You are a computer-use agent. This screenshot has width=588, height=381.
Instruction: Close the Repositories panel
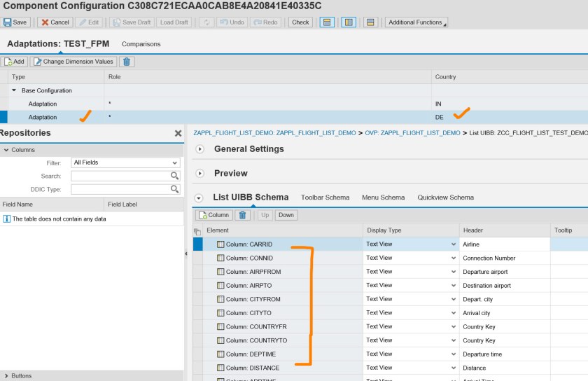click(178, 133)
